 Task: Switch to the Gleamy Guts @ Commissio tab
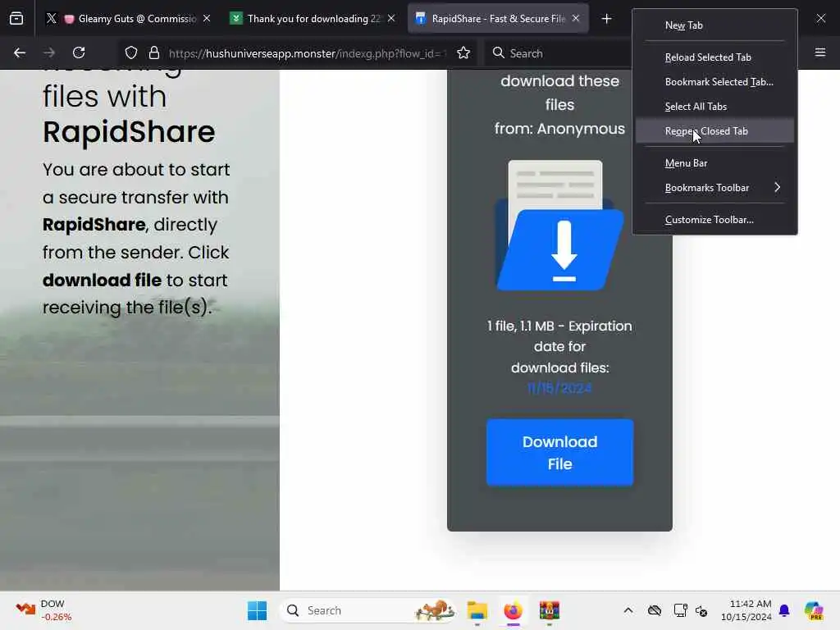(x=129, y=19)
